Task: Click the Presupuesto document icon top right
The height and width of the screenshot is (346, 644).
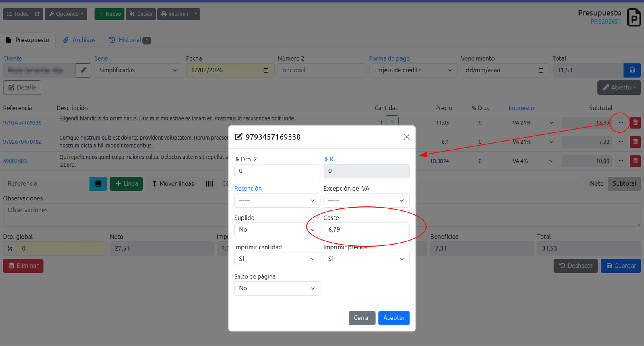Action: pos(634,18)
